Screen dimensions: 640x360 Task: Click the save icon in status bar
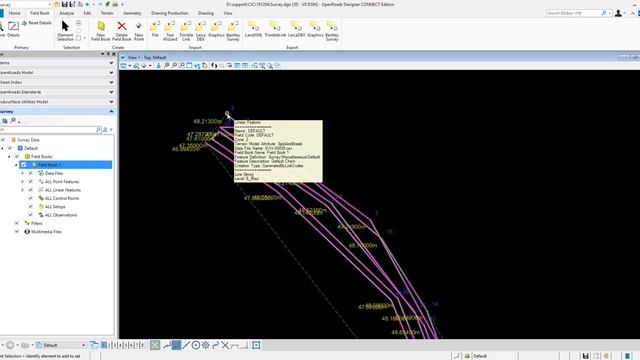click(x=585, y=356)
